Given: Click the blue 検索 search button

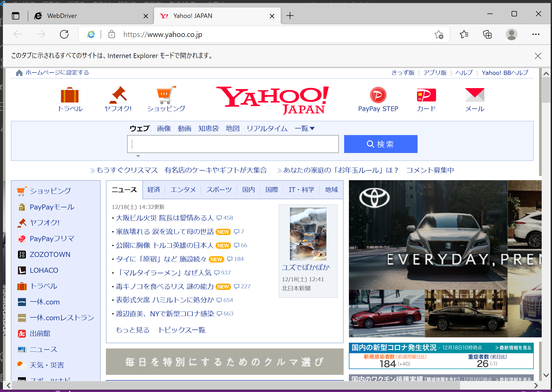Looking at the screenshot, I should tap(381, 144).
